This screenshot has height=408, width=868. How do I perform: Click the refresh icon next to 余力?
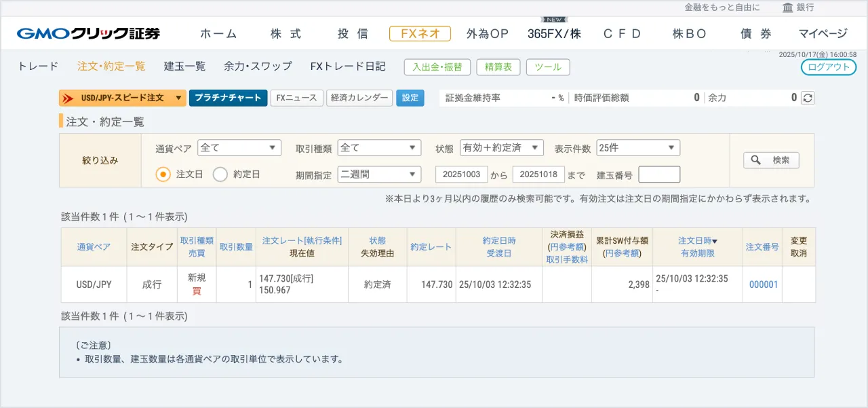(x=808, y=98)
